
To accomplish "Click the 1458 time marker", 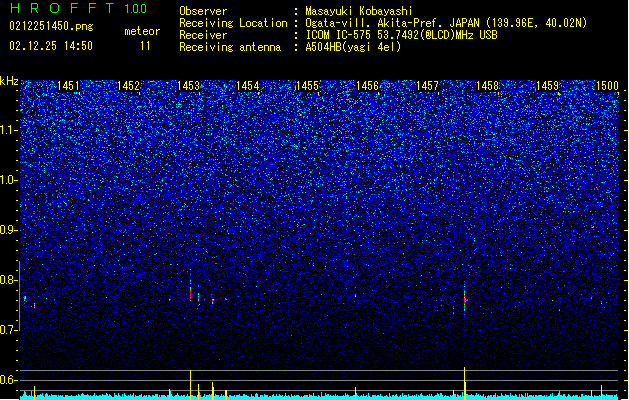I will [487, 86].
